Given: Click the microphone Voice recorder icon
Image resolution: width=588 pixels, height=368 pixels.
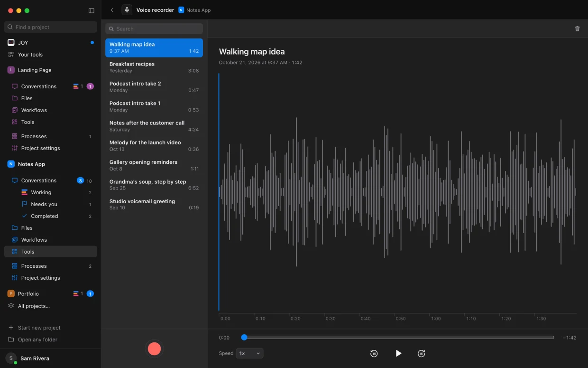Looking at the screenshot, I should click(127, 10).
